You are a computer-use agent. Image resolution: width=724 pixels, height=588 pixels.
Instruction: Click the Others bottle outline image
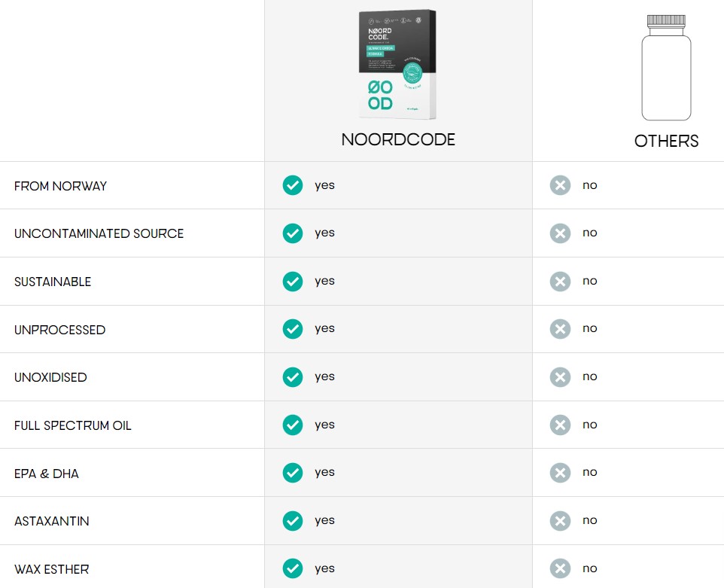click(666, 68)
